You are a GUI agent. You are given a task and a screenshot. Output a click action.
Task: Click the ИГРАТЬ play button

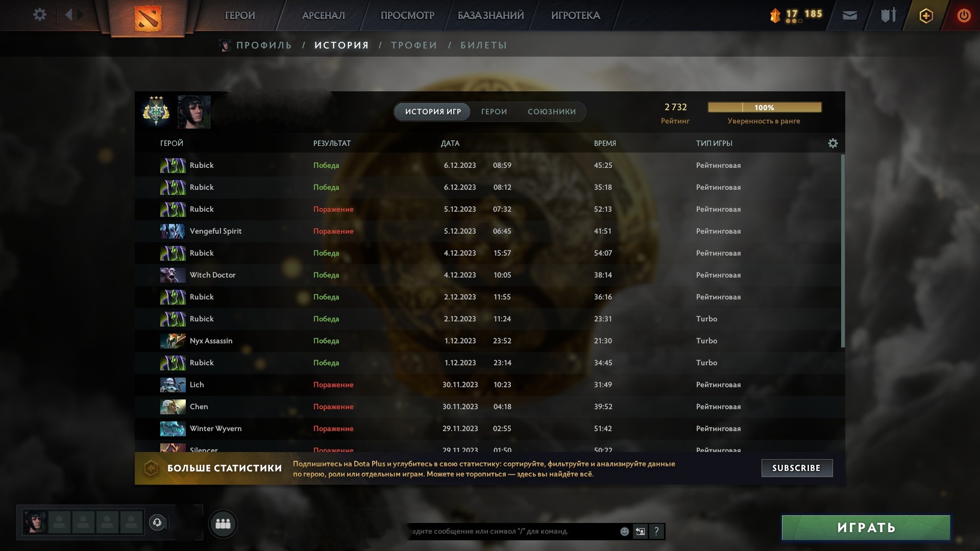(x=866, y=528)
